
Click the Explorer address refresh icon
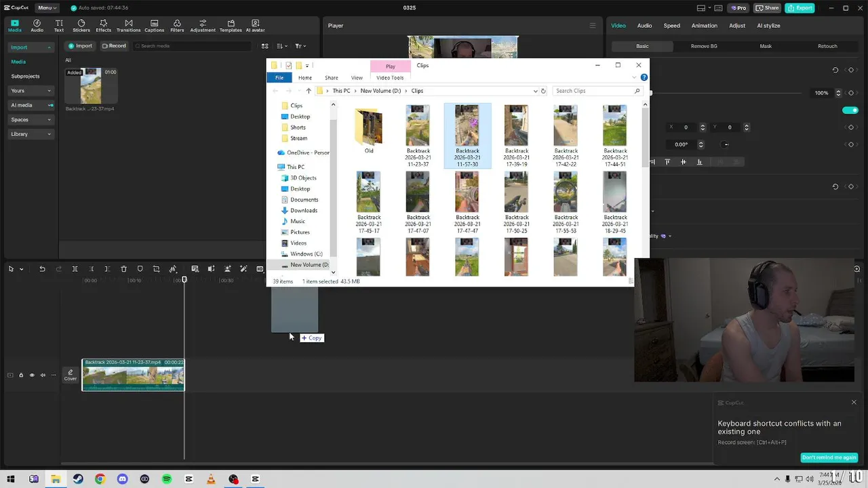(x=543, y=91)
